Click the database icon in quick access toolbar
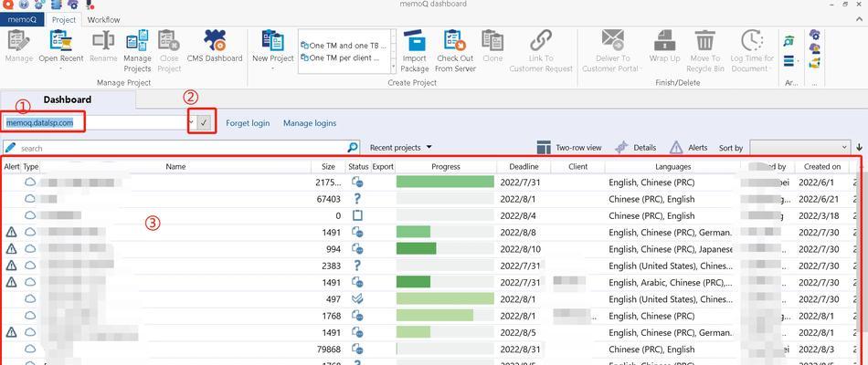Viewport: 868px width, 365px height. point(56,4)
